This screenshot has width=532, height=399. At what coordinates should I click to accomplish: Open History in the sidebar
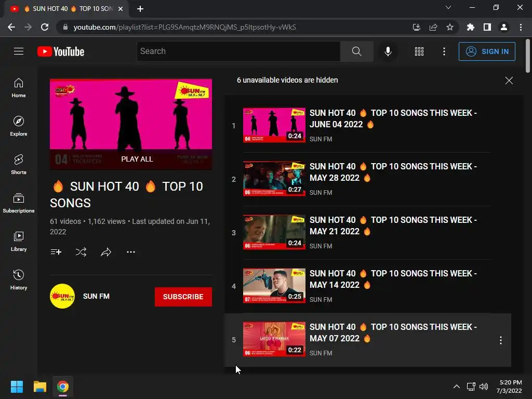19,280
